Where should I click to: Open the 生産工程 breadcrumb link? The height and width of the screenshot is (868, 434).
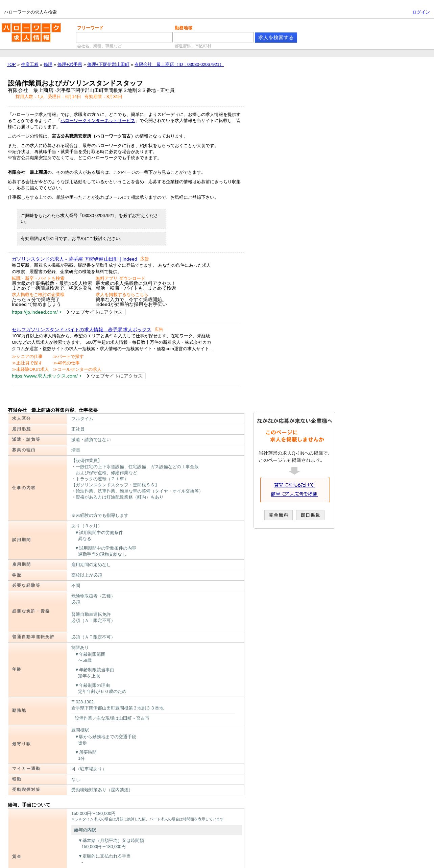(30, 65)
